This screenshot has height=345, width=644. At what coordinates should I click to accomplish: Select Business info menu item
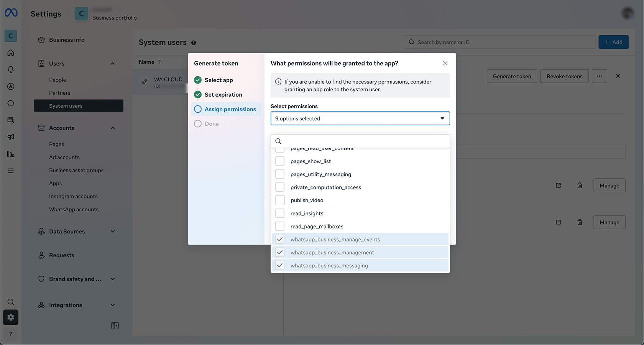pos(67,40)
